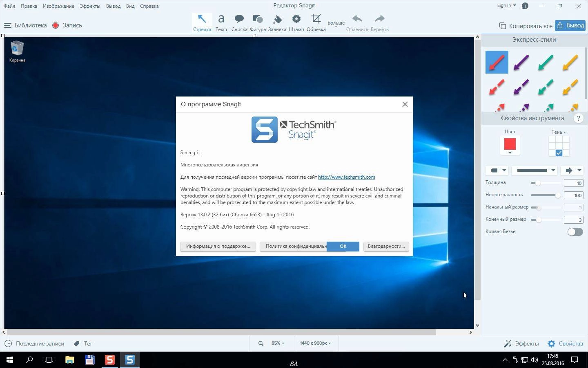Screen dimensions: 588x368
Task: Open the Эффекты menu
Action: point(90,6)
